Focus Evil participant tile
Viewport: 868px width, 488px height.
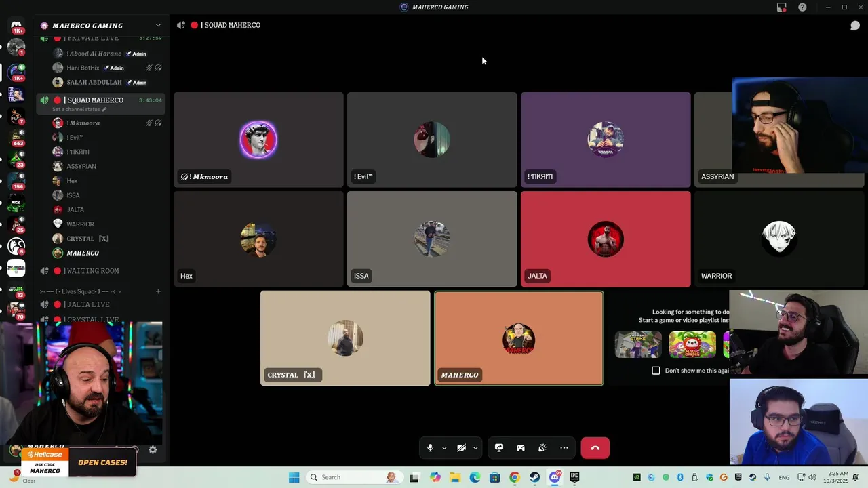[x=432, y=140]
